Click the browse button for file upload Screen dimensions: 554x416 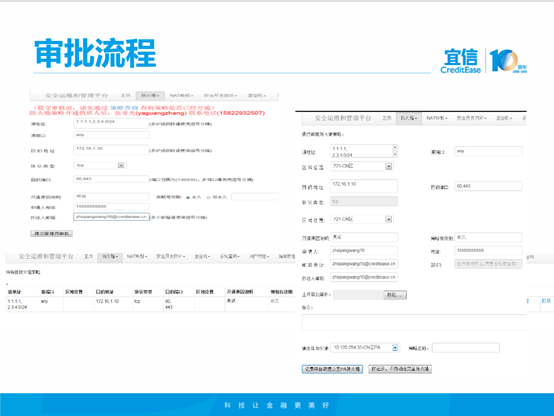[x=395, y=295]
